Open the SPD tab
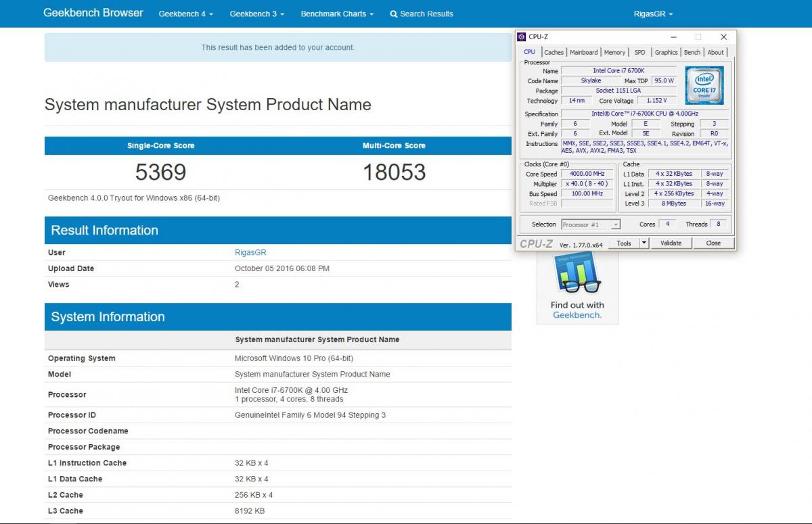812x524 pixels. point(639,52)
